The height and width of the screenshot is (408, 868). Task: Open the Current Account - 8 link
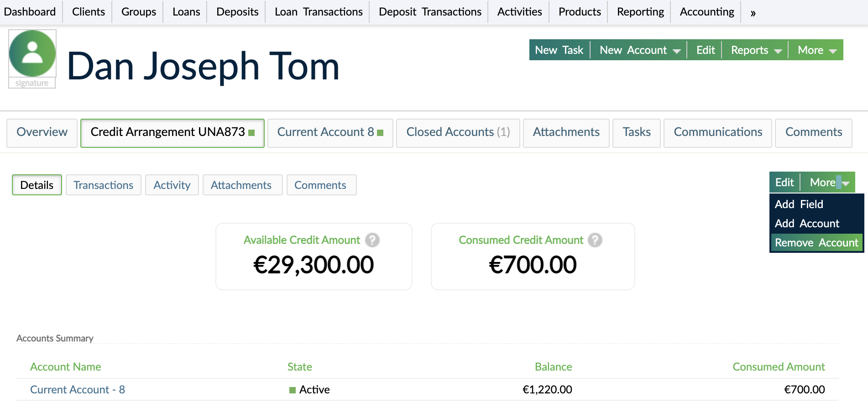77,390
